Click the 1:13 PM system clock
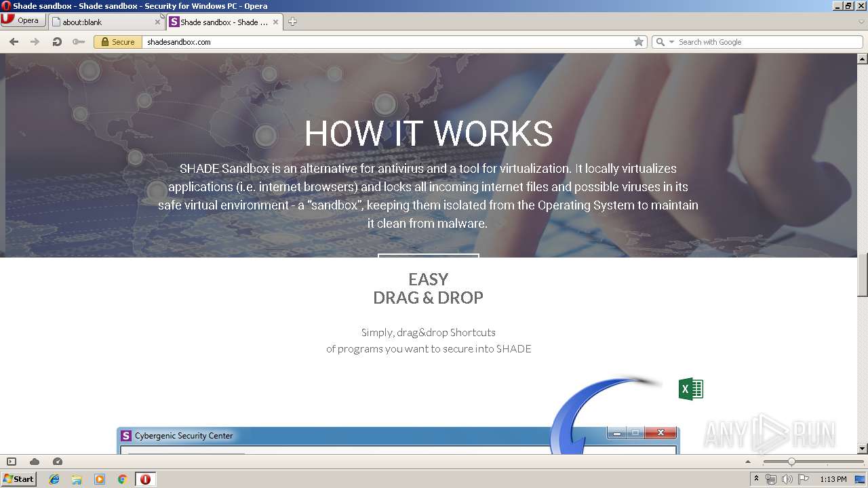Image resolution: width=868 pixels, height=488 pixels. point(833,479)
